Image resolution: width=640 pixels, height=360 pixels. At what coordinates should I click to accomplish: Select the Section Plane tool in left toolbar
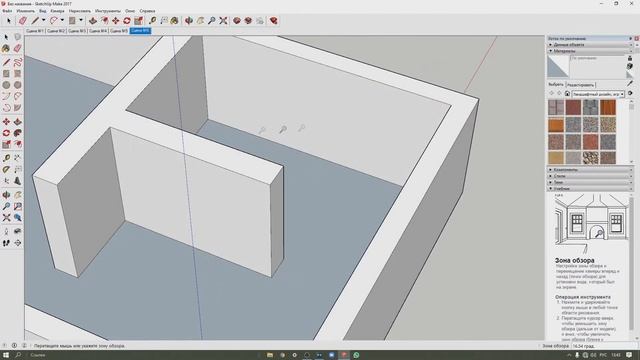click(18, 243)
